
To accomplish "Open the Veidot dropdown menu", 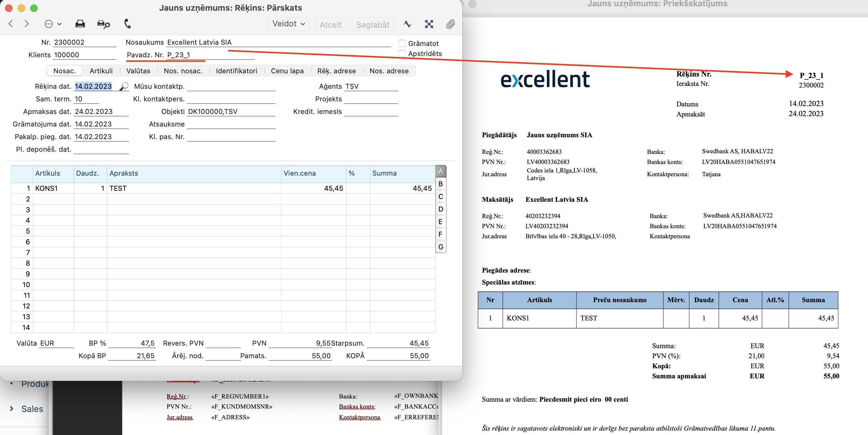I will tap(288, 24).
